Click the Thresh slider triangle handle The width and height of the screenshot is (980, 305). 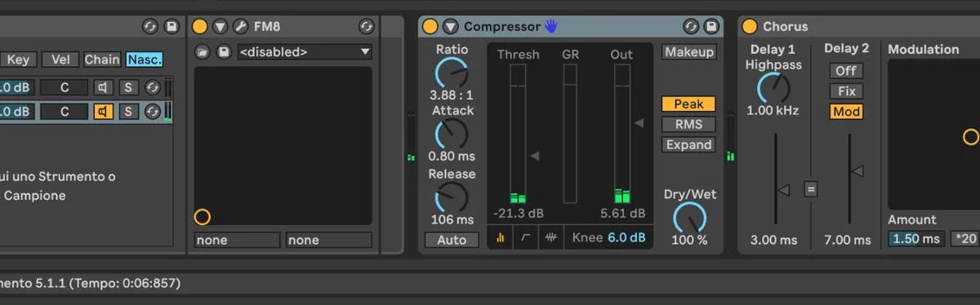pyautogui.click(x=535, y=156)
